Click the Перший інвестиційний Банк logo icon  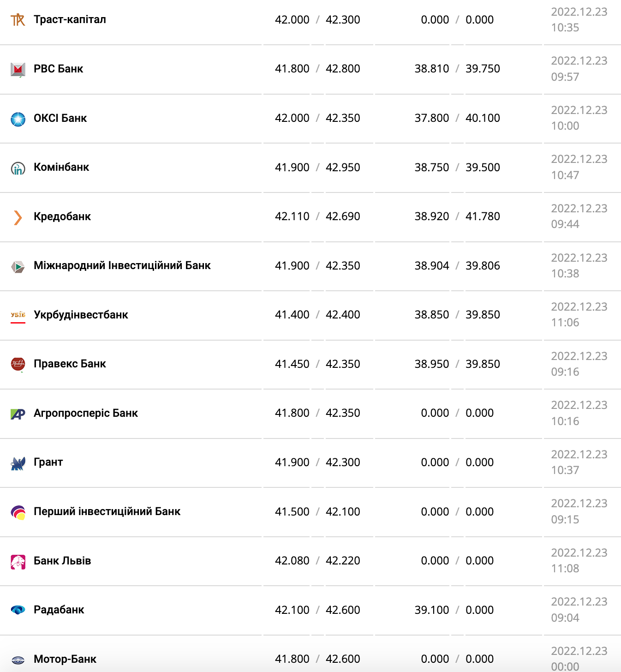pyautogui.click(x=18, y=512)
